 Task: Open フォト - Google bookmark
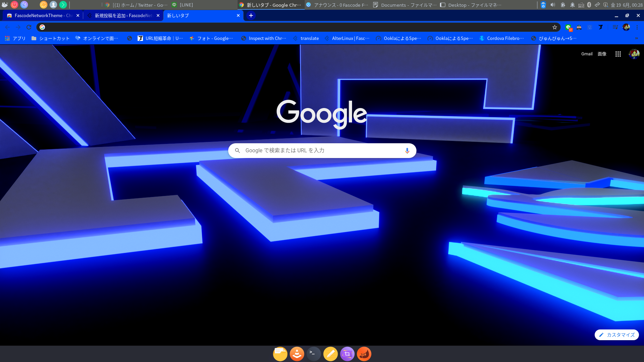point(211,38)
